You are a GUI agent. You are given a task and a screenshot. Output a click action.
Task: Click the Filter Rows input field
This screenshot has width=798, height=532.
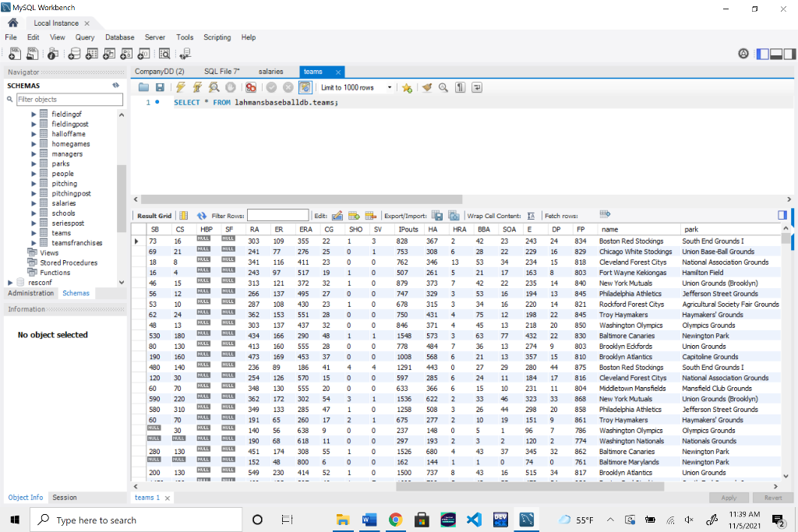point(277,216)
